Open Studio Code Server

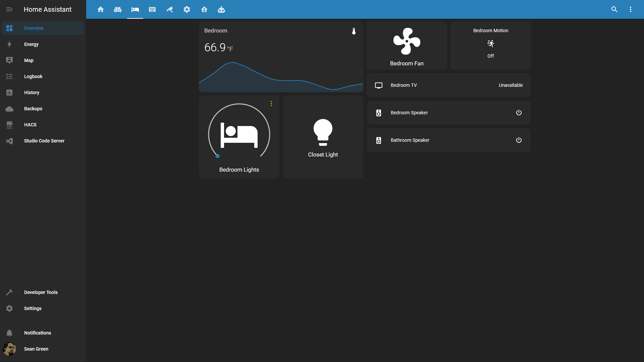click(x=43, y=141)
